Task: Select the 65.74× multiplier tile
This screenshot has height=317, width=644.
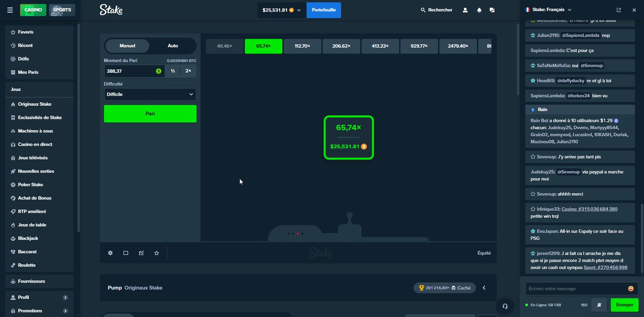Action: coord(263,46)
